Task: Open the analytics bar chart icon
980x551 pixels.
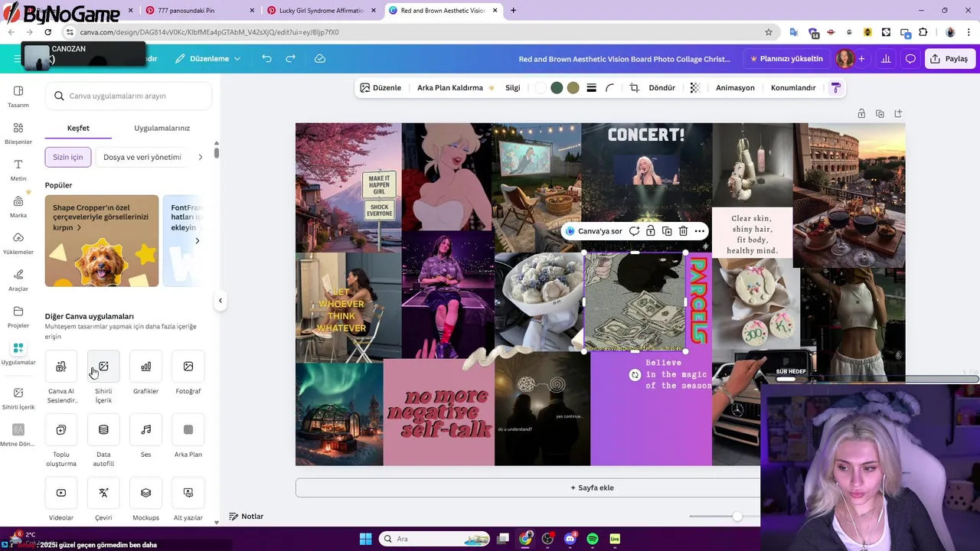Action: coord(886,59)
